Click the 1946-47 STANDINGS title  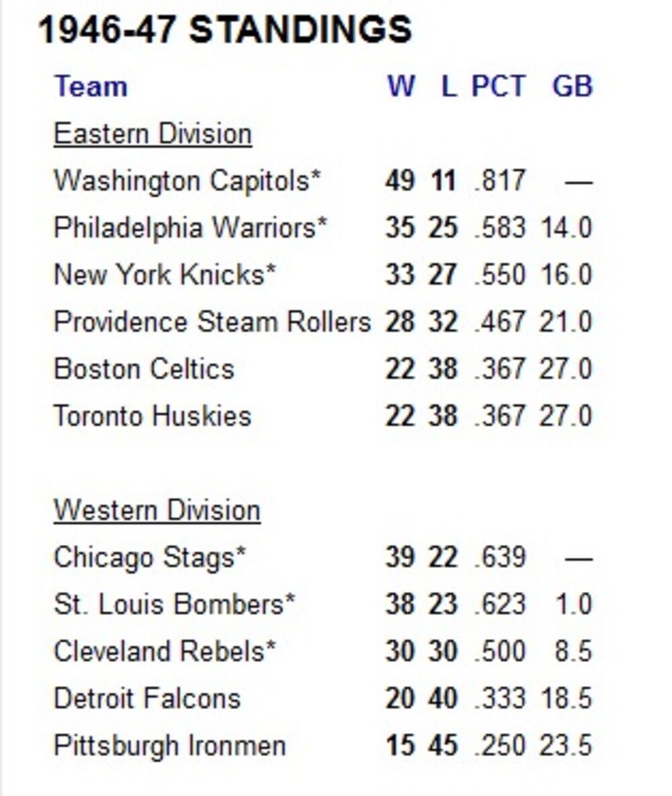pyautogui.click(x=224, y=30)
